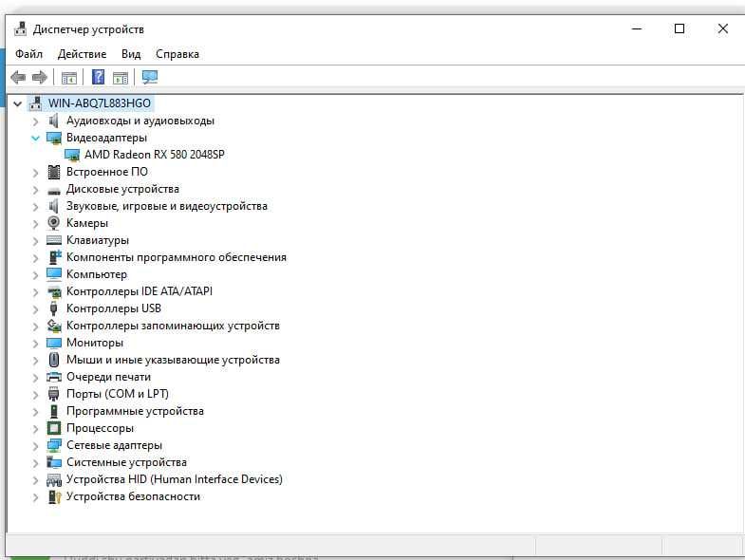Open the Help question-mark toolbar icon
Viewport: 745px width, 560px height.
pyautogui.click(x=98, y=77)
